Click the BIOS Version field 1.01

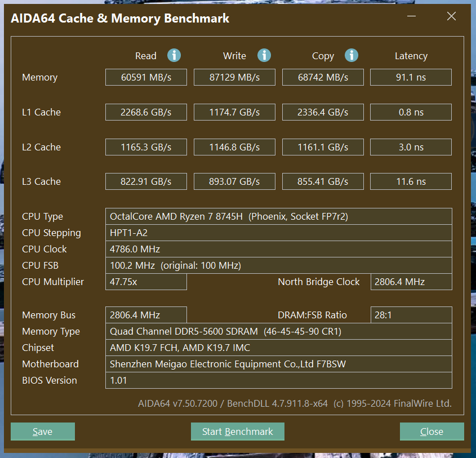279,380
